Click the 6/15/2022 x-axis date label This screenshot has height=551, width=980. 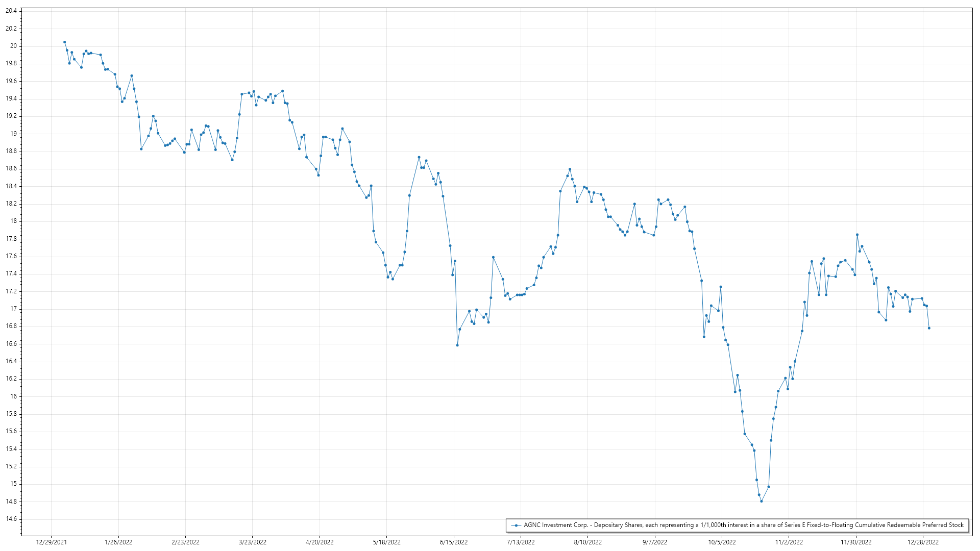pos(454,542)
